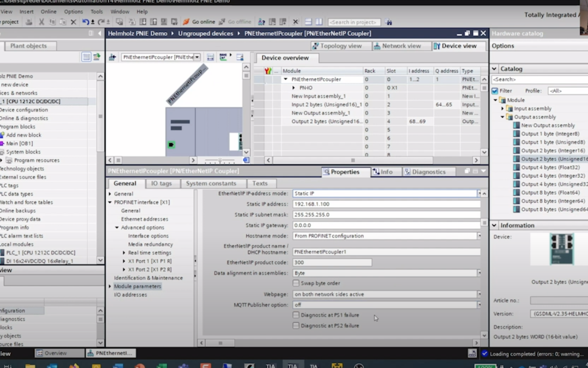Open the Options menu
This screenshot has width=588, height=368.
pyautogui.click(x=73, y=11)
